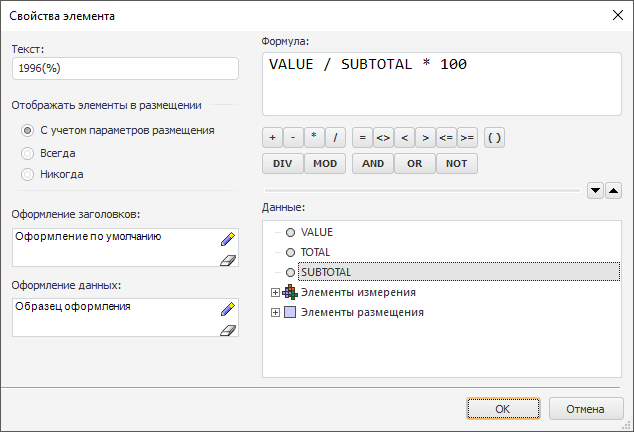Click the 'Текст' input field
Viewport: 634px width, 432px height.
point(125,68)
